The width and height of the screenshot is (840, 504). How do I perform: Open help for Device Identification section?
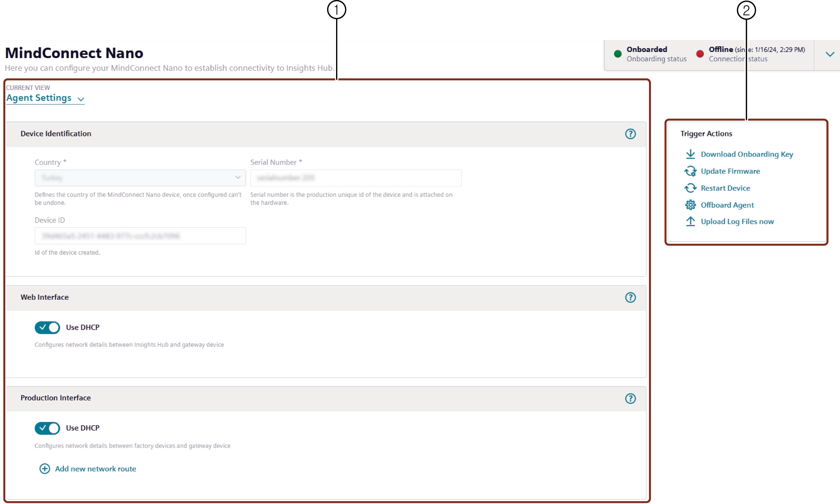click(x=630, y=134)
